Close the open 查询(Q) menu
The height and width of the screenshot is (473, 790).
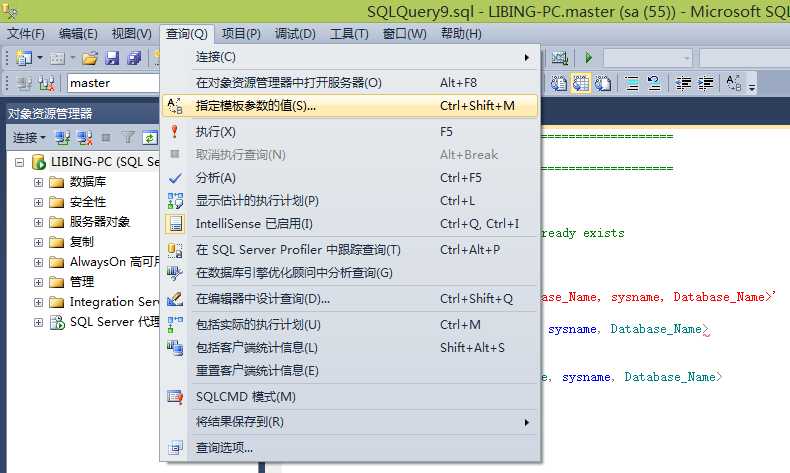click(x=187, y=34)
